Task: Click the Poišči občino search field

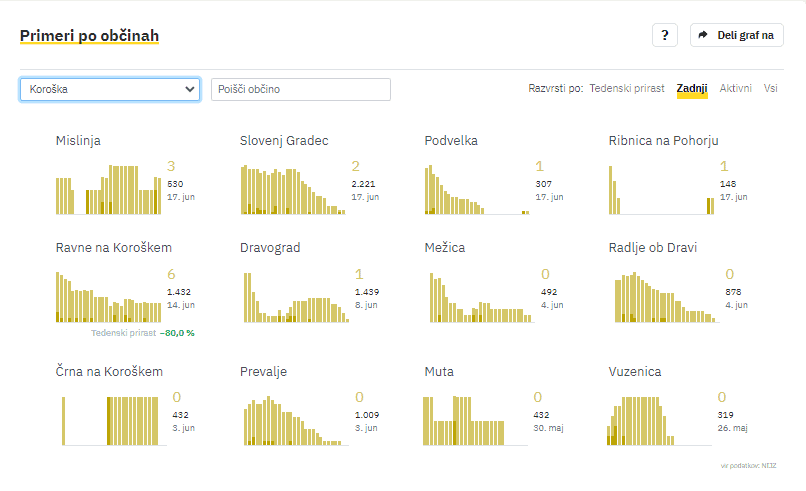Action: click(x=300, y=89)
